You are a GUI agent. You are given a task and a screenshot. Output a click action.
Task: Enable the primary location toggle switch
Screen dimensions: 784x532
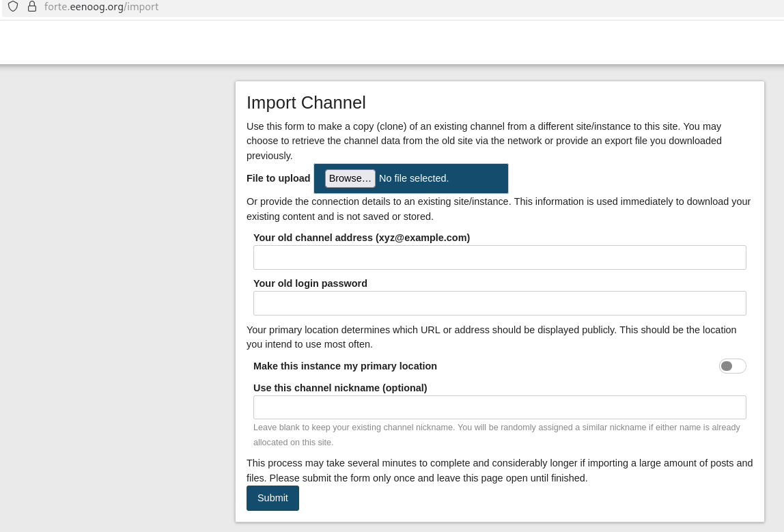(732, 366)
